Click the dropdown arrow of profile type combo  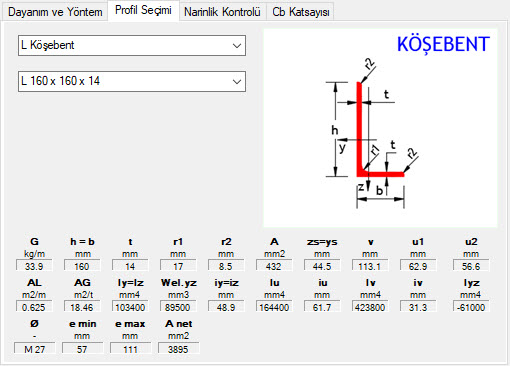coord(237,46)
